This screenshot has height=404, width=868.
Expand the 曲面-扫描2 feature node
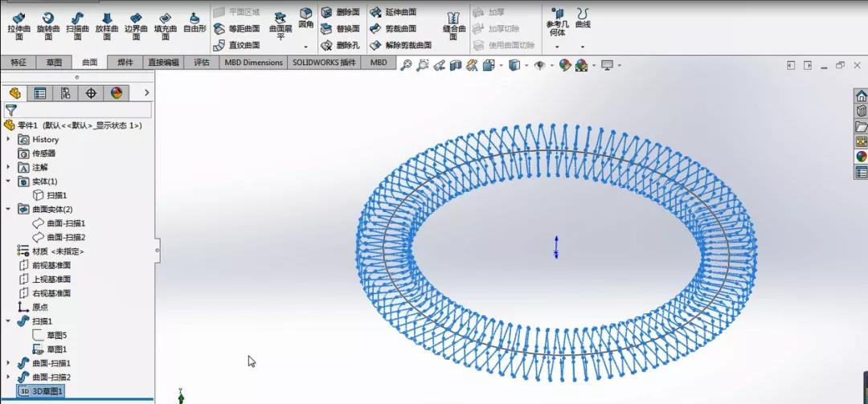[x=9, y=377]
